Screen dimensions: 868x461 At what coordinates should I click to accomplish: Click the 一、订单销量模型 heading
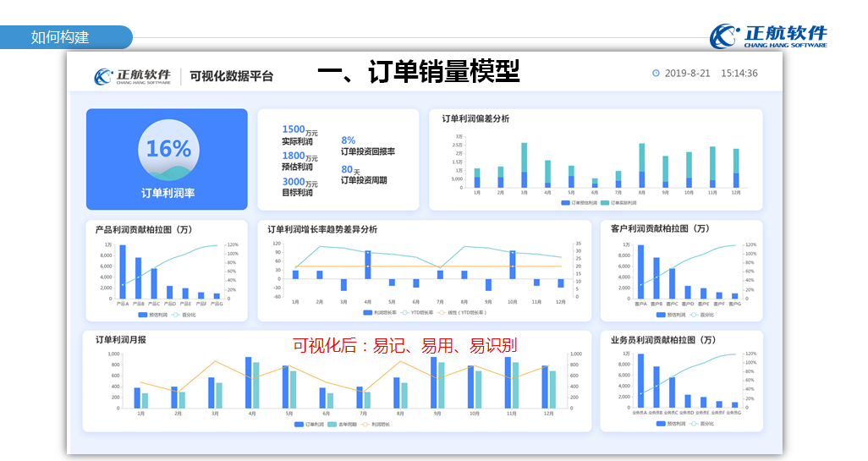pyautogui.click(x=418, y=73)
